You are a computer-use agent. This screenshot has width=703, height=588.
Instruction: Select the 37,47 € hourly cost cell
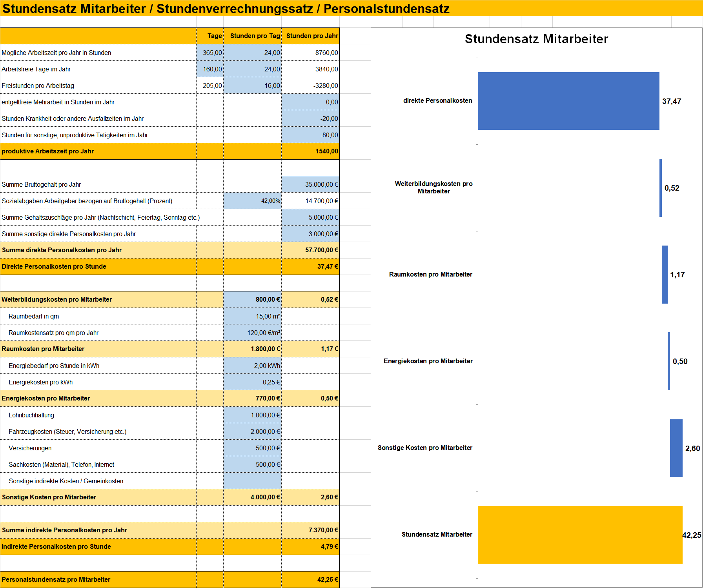(x=310, y=267)
